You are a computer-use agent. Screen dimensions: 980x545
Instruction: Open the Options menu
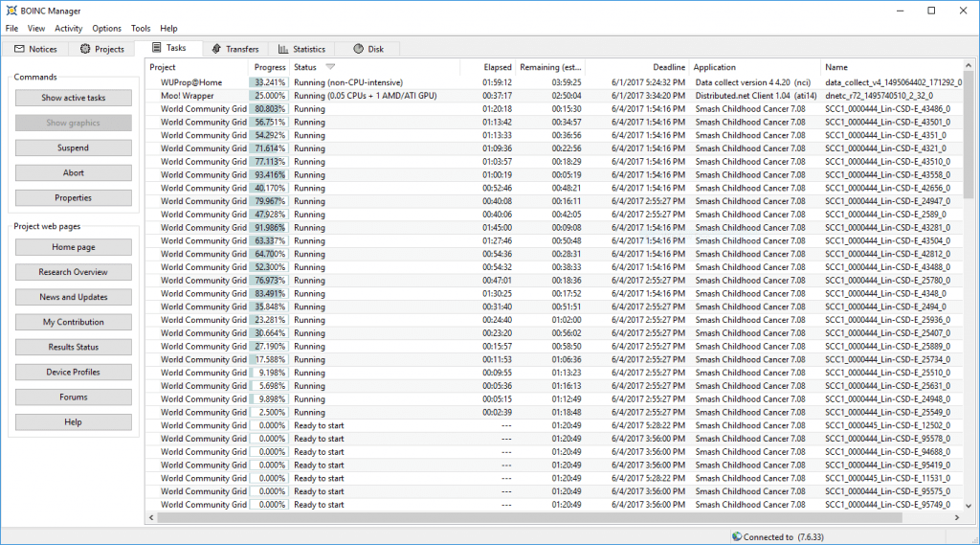click(x=106, y=29)
